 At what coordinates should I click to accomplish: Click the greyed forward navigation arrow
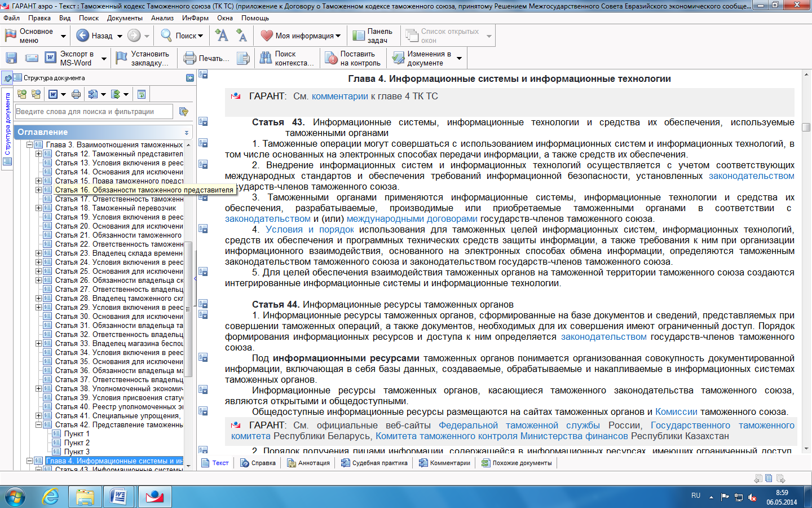pos(134,36)
